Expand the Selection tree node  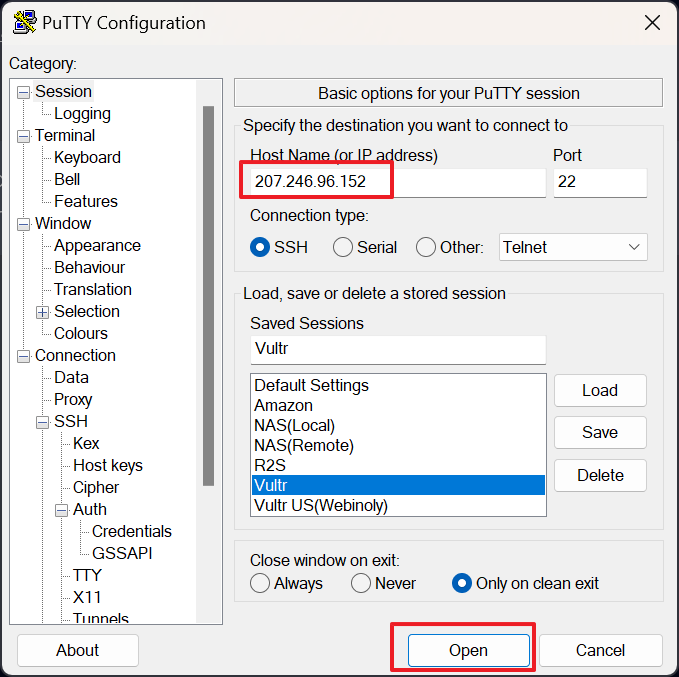click(x=43, y=312)
